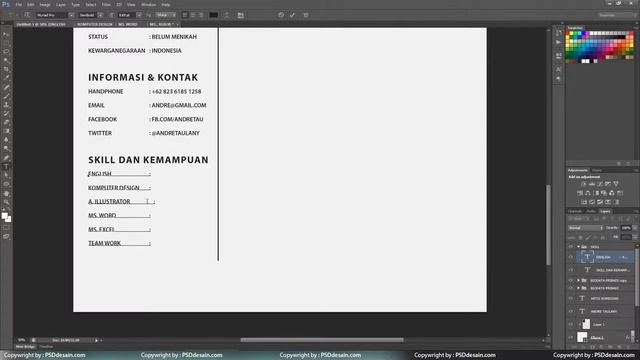
Task: Commit text edits with the checkmark icon
Action: point(292,15)
